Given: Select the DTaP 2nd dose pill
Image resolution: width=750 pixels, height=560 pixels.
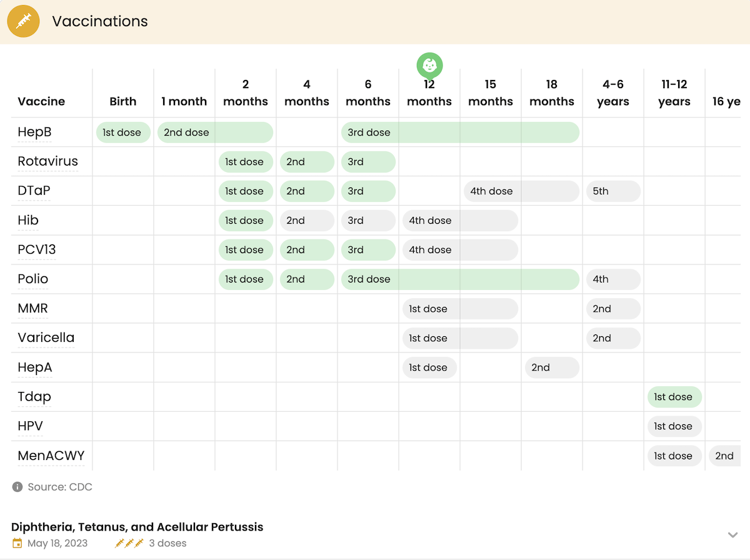Looking at the screenshot, I should point(307,191).
